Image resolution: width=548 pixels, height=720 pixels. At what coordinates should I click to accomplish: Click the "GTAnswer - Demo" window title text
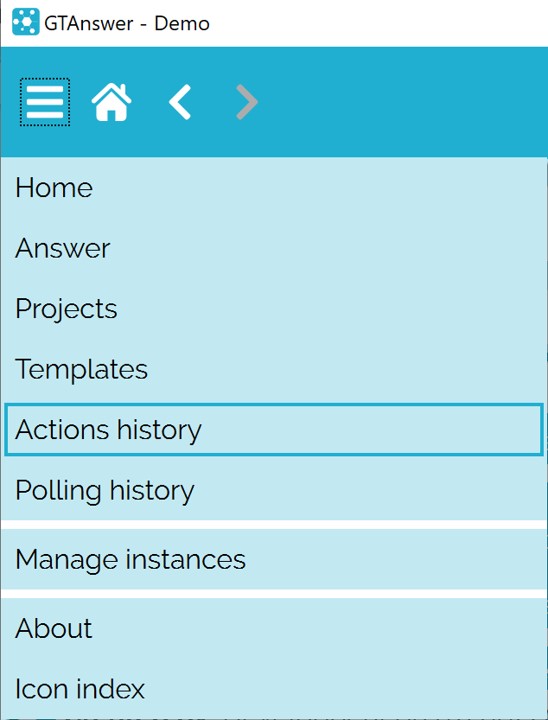pos(127,23)
